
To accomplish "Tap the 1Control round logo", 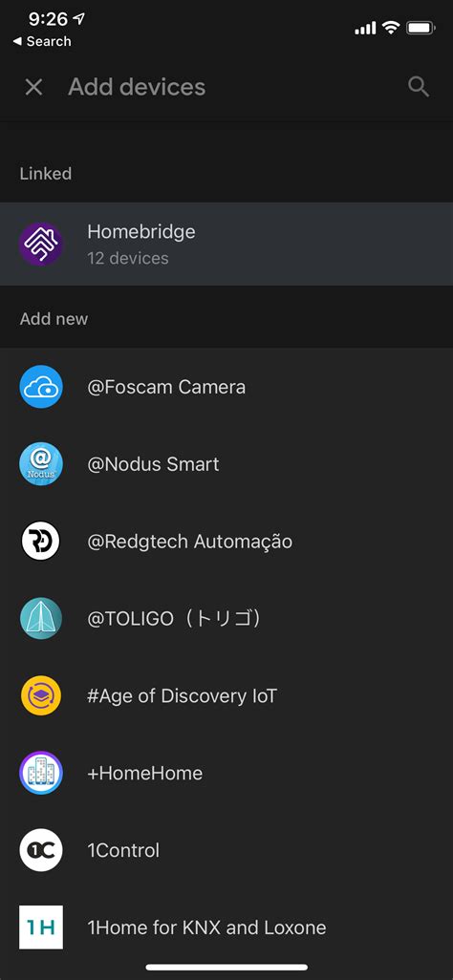I will coord(41,850).
